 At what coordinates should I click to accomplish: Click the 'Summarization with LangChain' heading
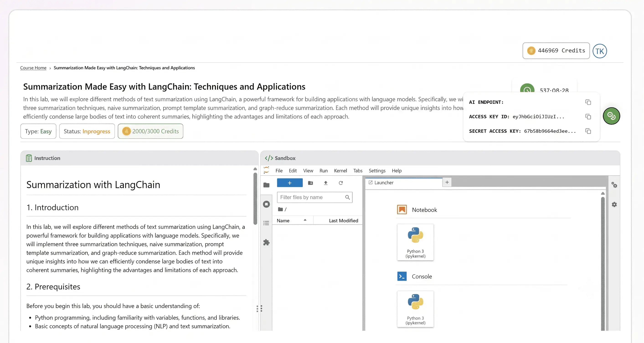[93, 185]
